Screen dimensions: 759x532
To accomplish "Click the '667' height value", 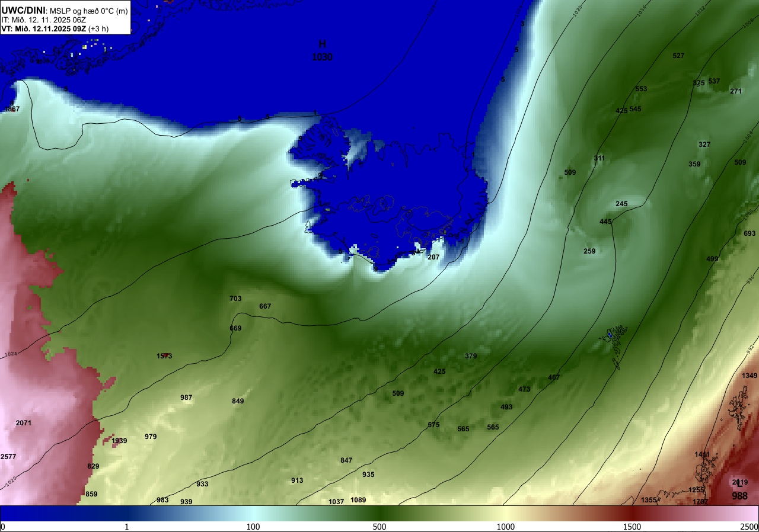I will (265, 306).
